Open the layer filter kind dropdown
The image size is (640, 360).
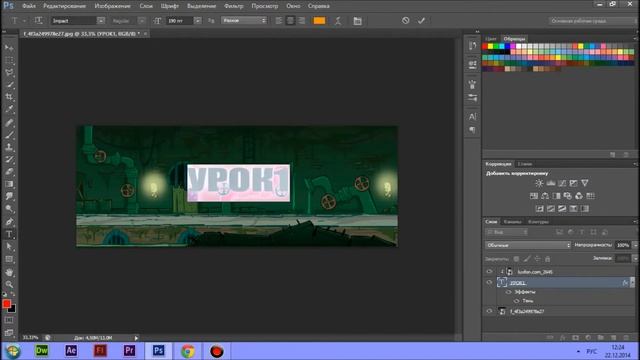click(507, 232)
